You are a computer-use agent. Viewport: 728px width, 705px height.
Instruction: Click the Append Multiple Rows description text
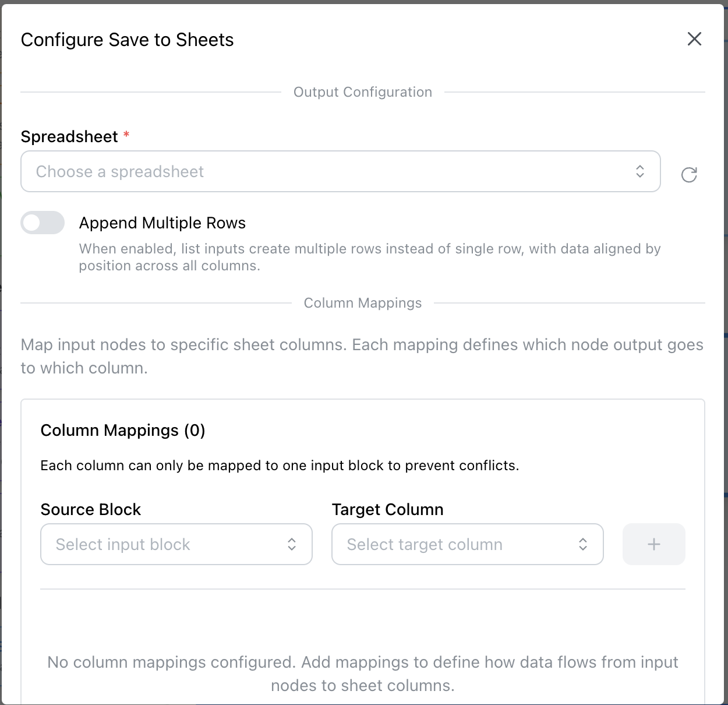tap(370, 257)
